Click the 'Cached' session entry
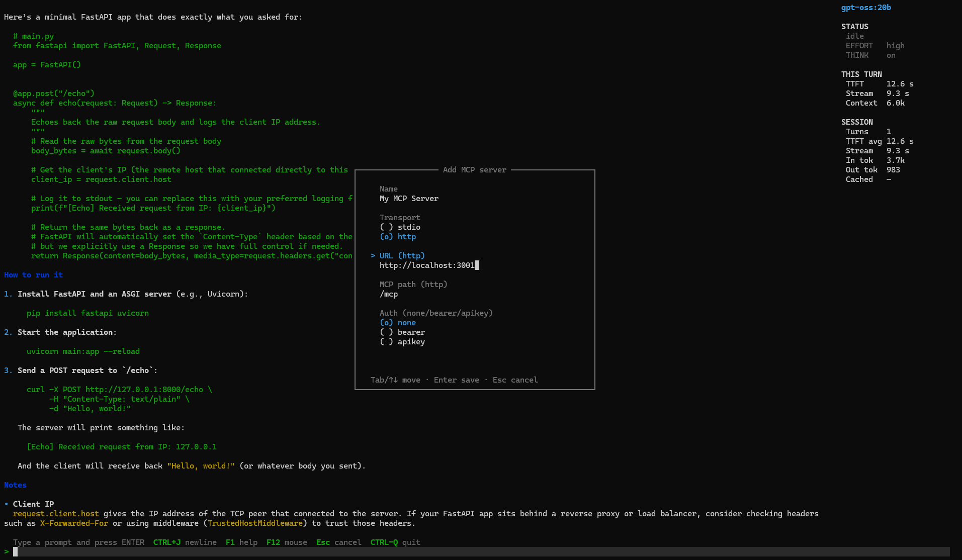Image resolution: width=962 pixels, height=560 pixels. (868, 179)
